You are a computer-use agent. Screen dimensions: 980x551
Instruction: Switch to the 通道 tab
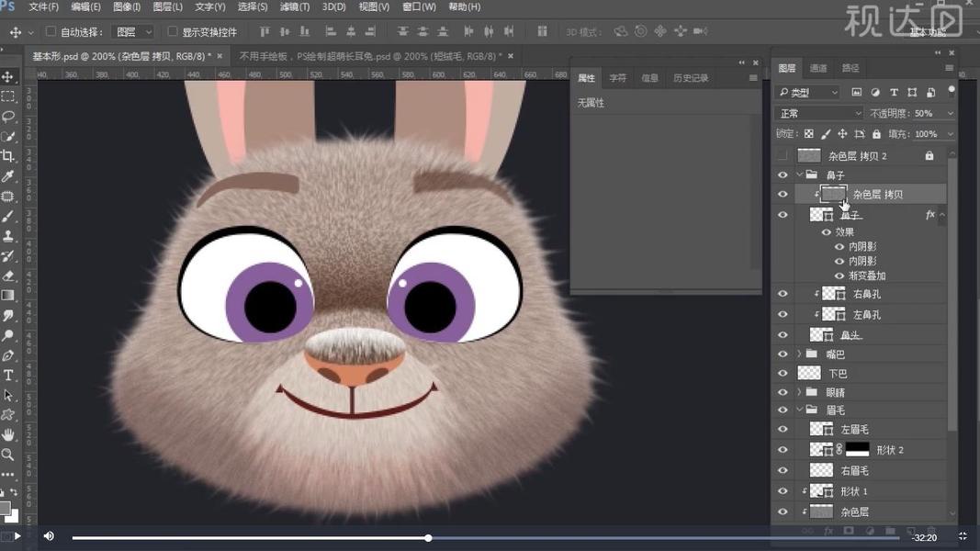818,68
